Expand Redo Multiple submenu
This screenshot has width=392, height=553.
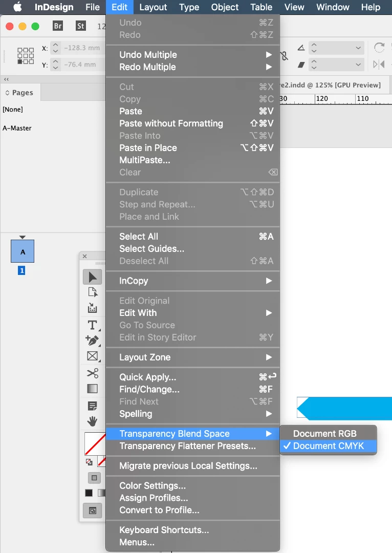pos(193,67)
